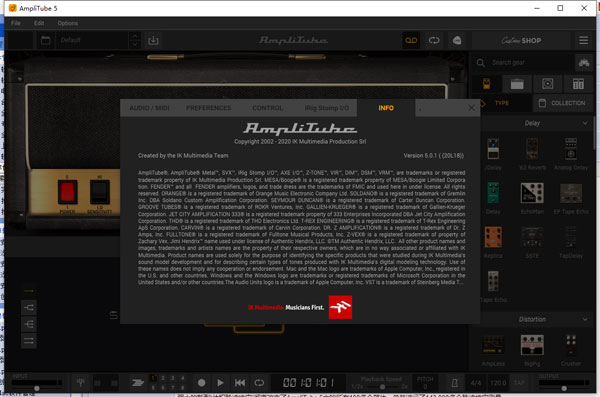Collapse the Delay gear section

coord(585,123)
